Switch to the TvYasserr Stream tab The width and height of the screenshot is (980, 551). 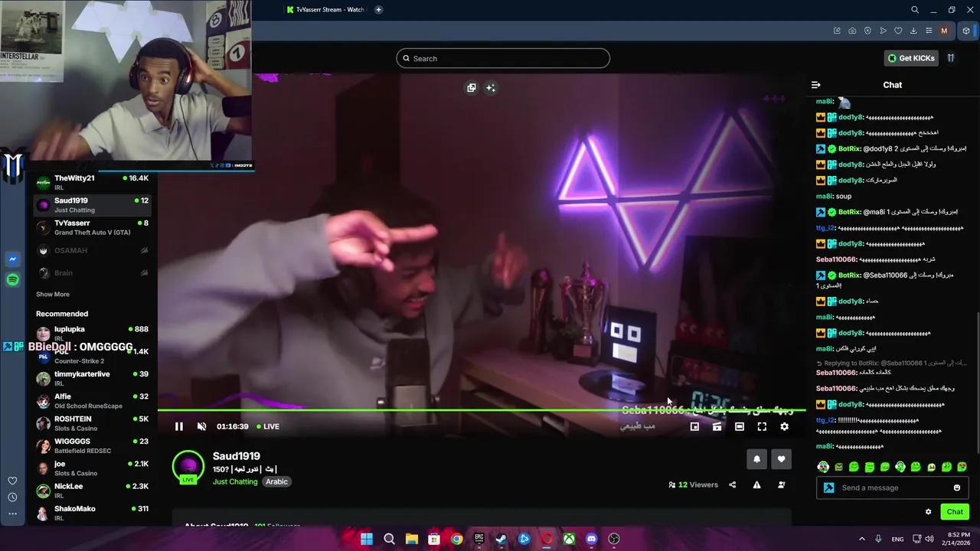coord(325,10)
